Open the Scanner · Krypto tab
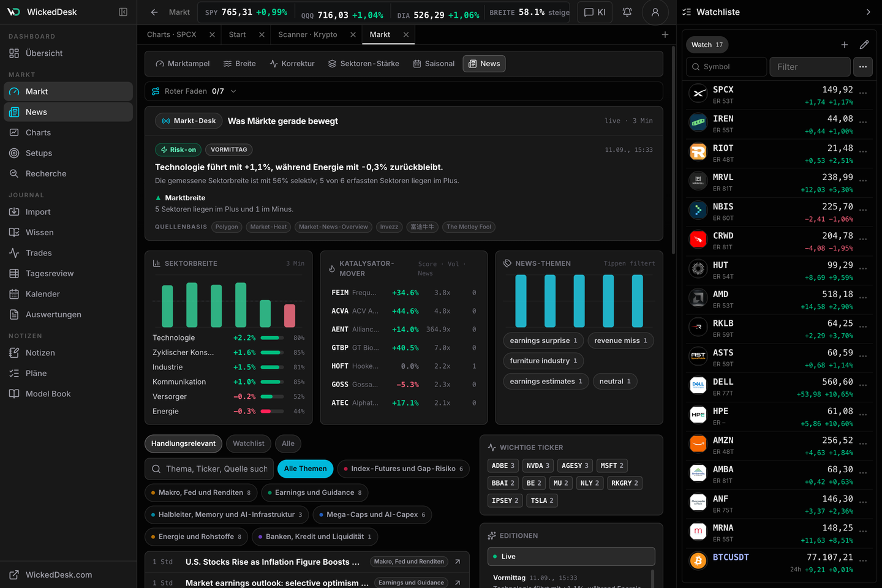Viewport: 882px width, 588px height. [x=307, y=35]
